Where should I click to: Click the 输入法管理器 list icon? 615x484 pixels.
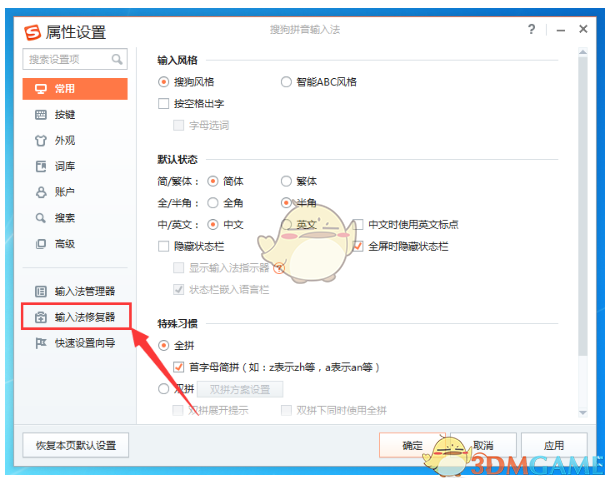coord(41,291)
